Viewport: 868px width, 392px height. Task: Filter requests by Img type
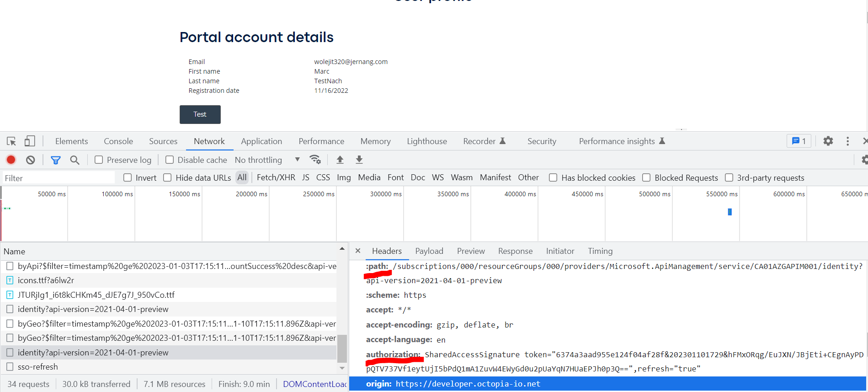click(x=344, y=177)
